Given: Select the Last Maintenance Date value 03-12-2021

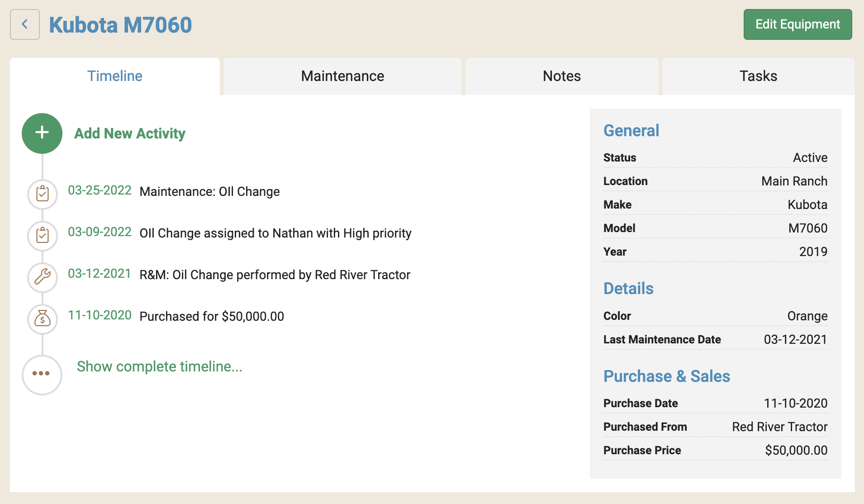Looking at the screenshot, I should pyautogui.click(x=795, y=339).
